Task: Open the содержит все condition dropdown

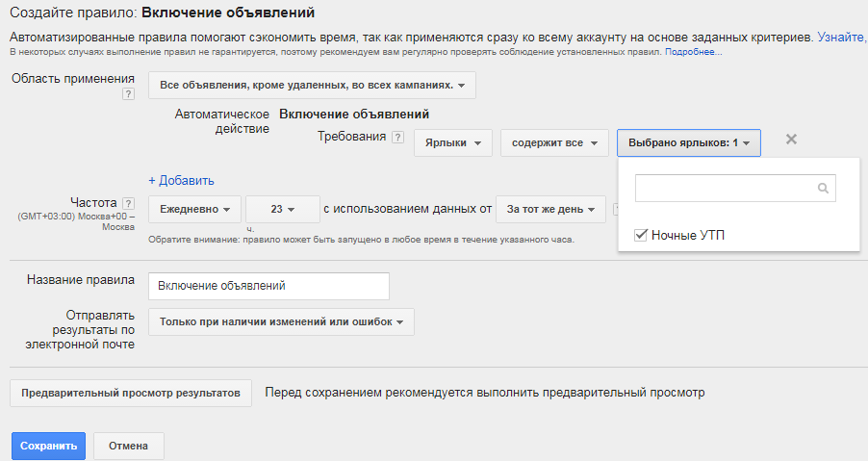Action: click(x=554, y=143)
